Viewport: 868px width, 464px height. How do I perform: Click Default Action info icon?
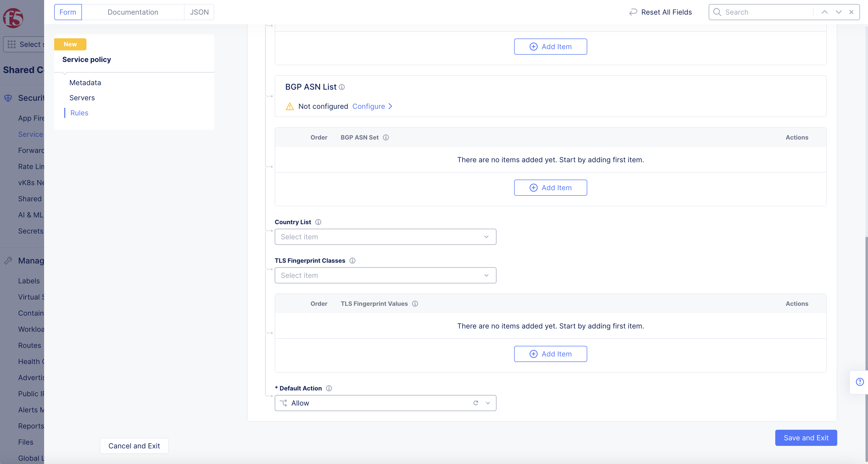329,388
